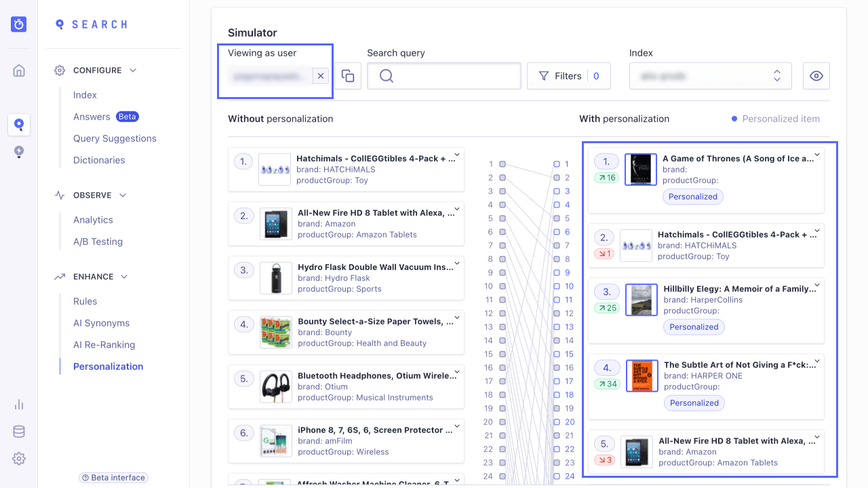This screenshot has height=488, width=868.
Task: Click the Filters button
Action: [569, 76]
